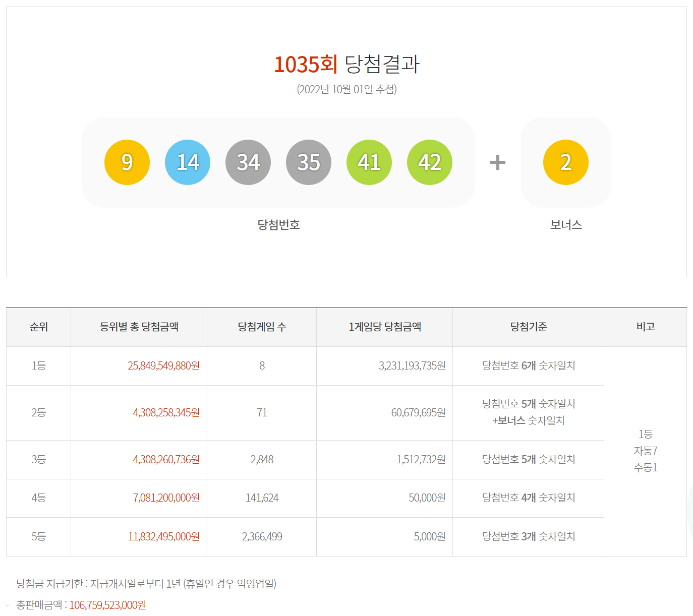The height and width of the screenshot is (616, 693).
Task: Click the yellow ball numbered 9
Action: click(x=127, y=162)
